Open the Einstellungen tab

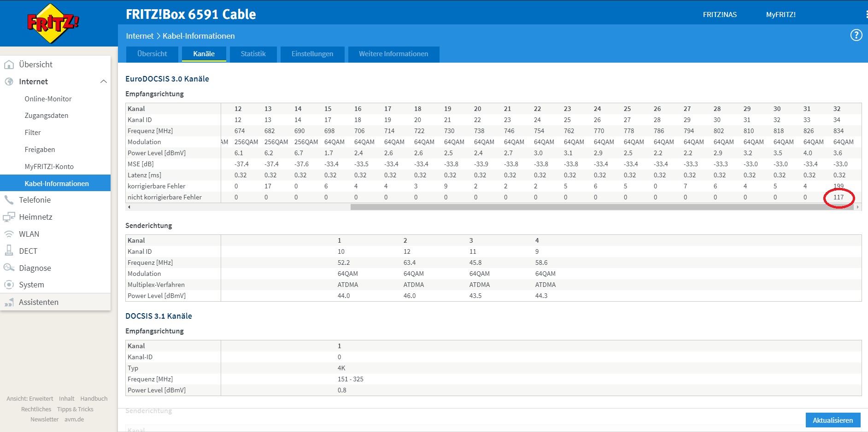coord(312,54)
